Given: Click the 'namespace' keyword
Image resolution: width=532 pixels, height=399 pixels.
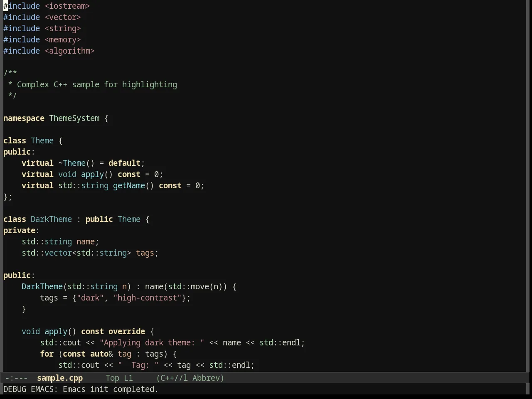Looking at the screenshot, I should click(x=24, y=118).
